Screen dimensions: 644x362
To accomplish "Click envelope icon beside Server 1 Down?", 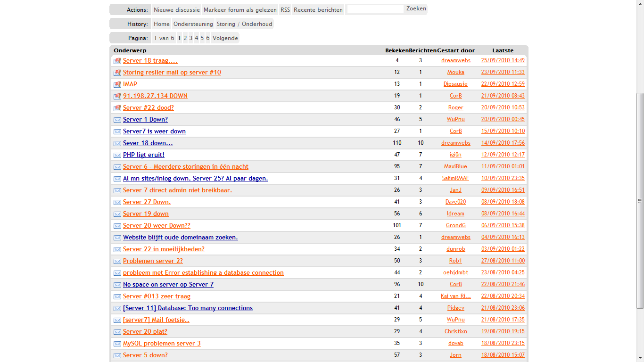I will (117, 120).
